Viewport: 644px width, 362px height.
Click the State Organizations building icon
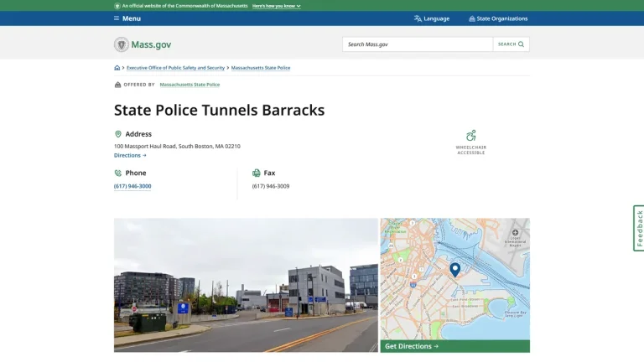point(472,18)
